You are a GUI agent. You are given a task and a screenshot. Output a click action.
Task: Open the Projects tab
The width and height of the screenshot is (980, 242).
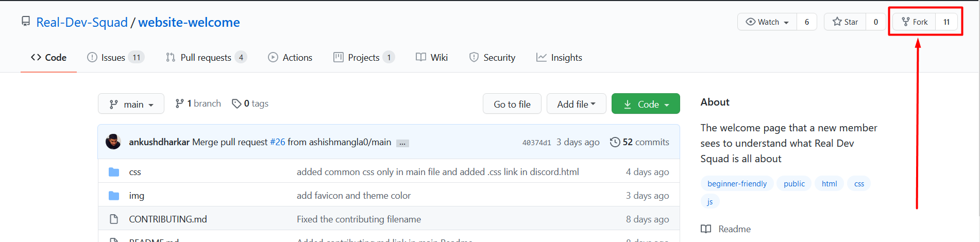364,58
